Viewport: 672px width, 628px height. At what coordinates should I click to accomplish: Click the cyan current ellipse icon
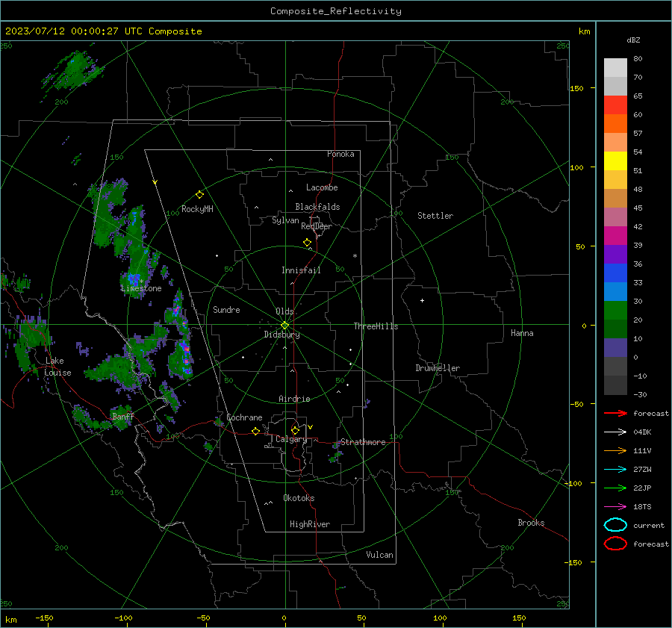[615, 525]
